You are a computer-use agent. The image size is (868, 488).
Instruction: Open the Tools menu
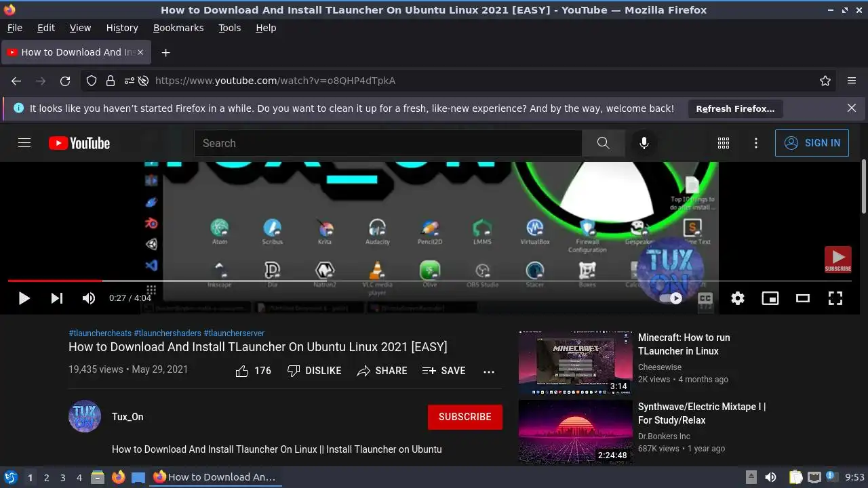[x=230, y=28]
